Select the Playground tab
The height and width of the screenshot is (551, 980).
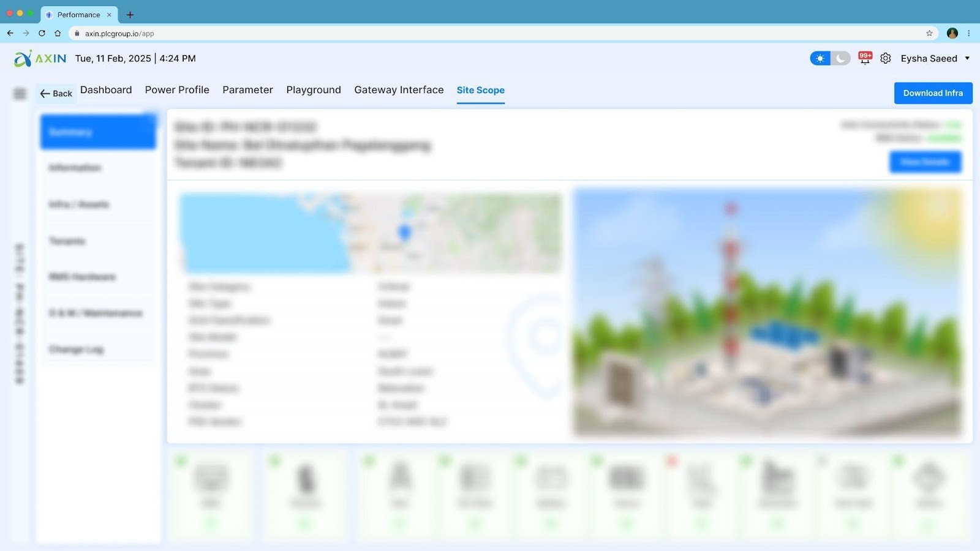(x=314, y=89)
